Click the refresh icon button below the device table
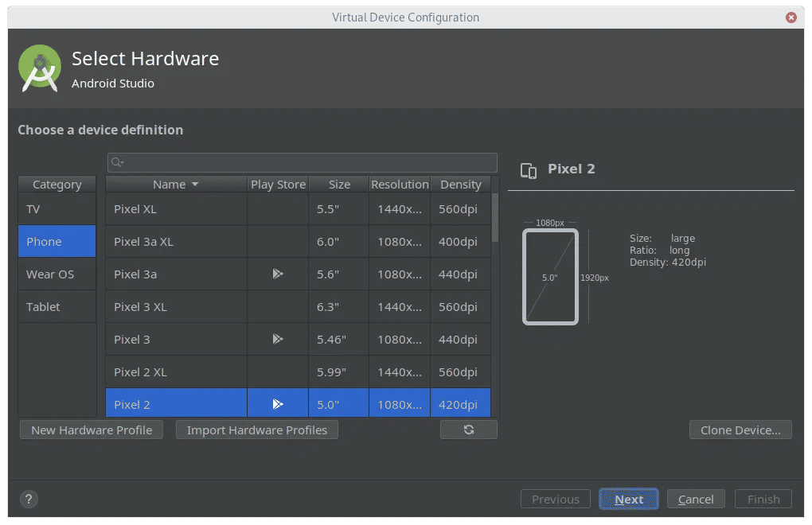This screenshot has height=525, width=812. click(469, 430)
